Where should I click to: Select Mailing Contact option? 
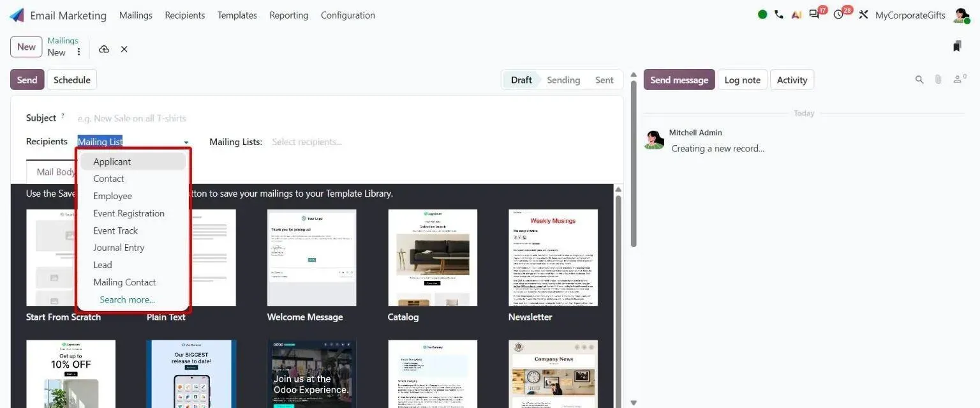click(x=133, y=282)
